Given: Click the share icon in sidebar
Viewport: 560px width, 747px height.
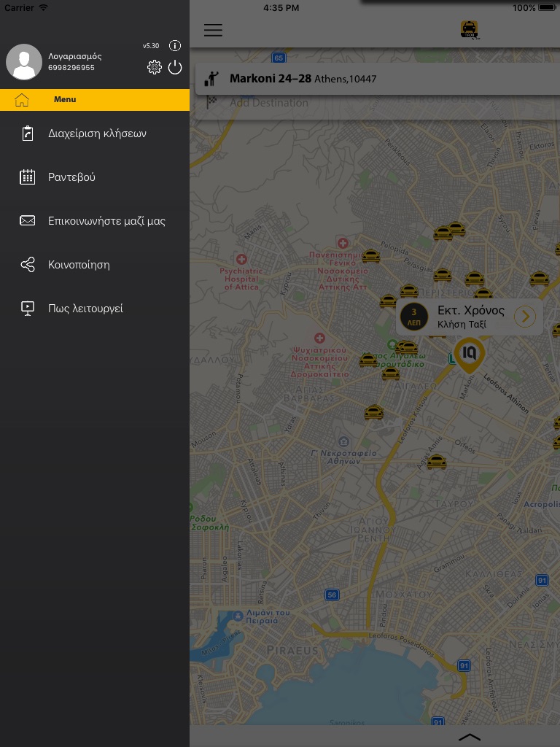Looking at the screenshot, I should (x=28, y=265).
